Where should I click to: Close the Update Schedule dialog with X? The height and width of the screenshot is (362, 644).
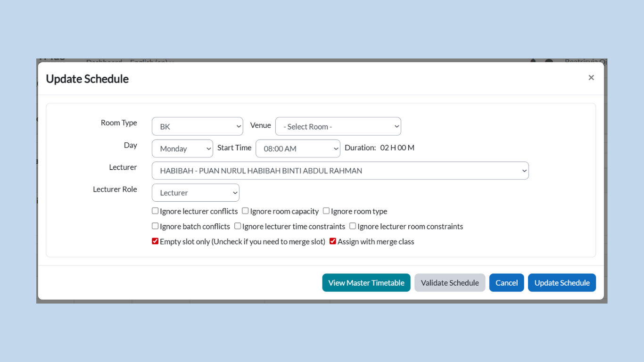click(x=591, y=78)
